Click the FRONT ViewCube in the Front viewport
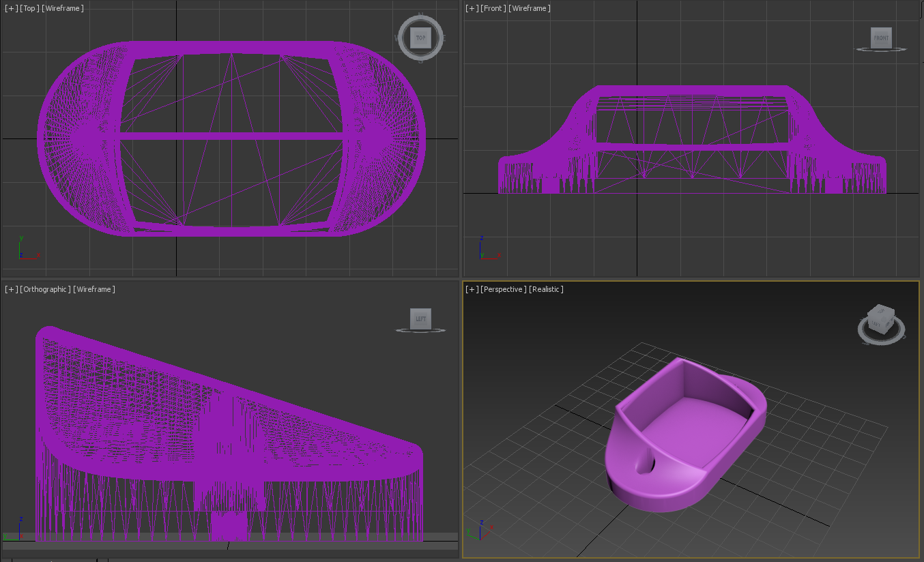Image resolution: width=924 pixels, height=562 pixels. coord(880,38)
